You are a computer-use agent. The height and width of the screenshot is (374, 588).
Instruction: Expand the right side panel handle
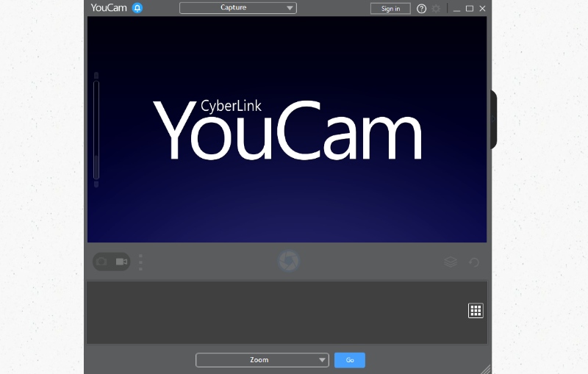tap(493, 120)
